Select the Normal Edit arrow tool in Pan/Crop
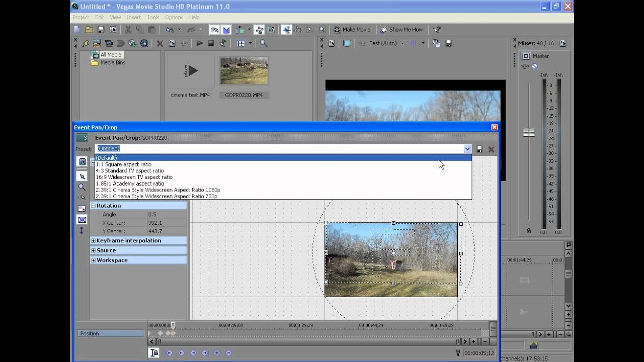Image resolution: width=644 pixels, height=362 pixels. click(82, 176)
